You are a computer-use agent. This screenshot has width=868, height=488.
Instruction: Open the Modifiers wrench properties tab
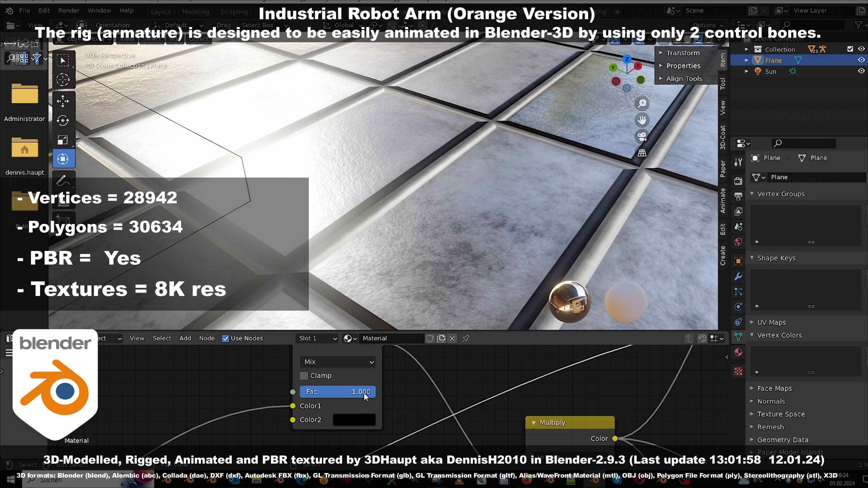click(738, 277)
